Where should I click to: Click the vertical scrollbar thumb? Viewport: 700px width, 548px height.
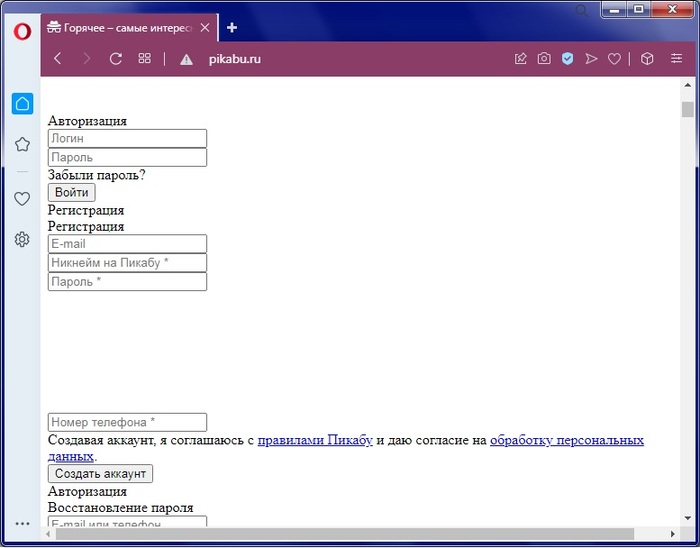(688, 109)
